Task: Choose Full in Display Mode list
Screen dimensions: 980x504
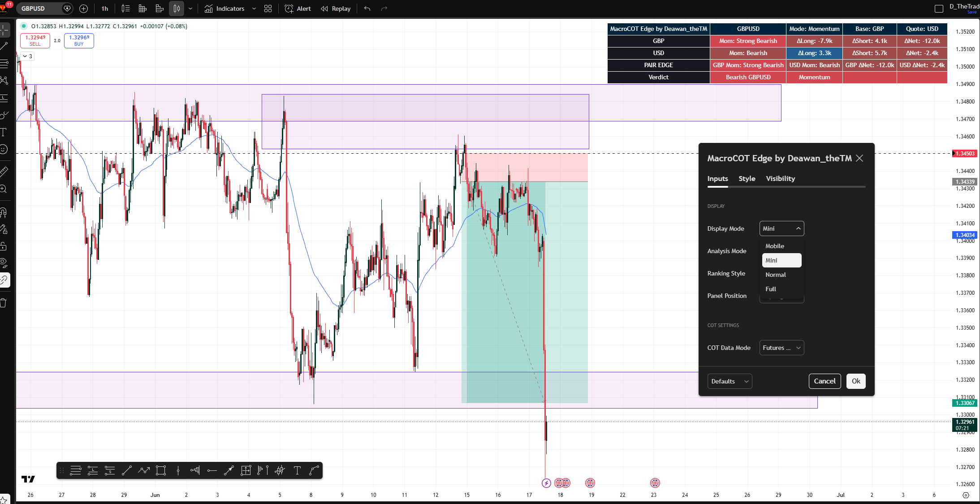Action: pos(781,289)
